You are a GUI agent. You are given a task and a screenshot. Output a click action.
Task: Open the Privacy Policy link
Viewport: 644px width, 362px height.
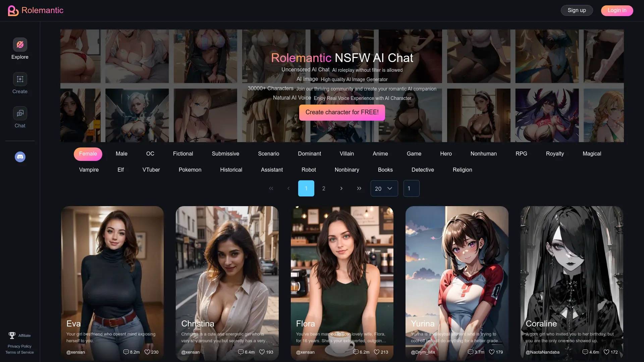click(x=19, y=346)
